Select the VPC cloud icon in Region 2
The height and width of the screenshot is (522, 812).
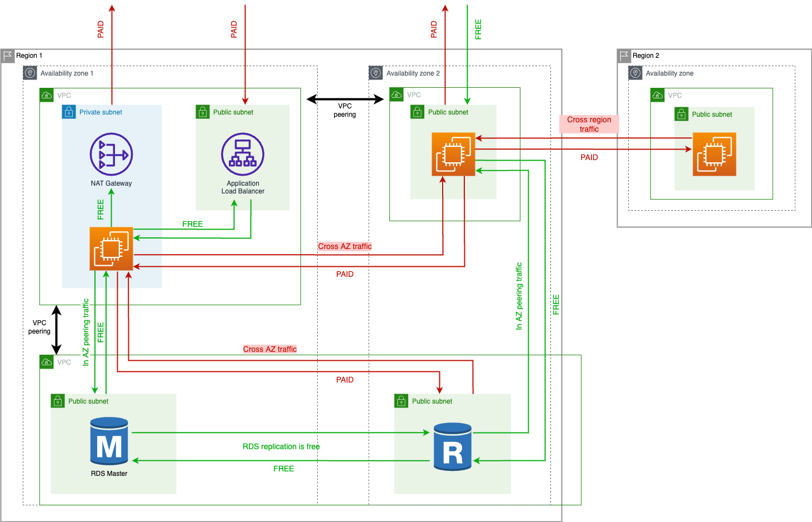[x=658, y=95]
